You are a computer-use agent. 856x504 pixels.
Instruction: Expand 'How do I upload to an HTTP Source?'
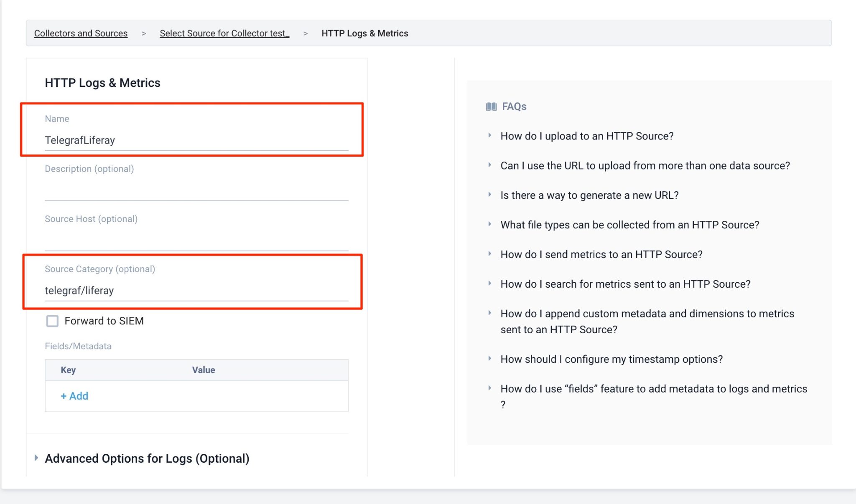pyautogui.click(x=587, y=136)
